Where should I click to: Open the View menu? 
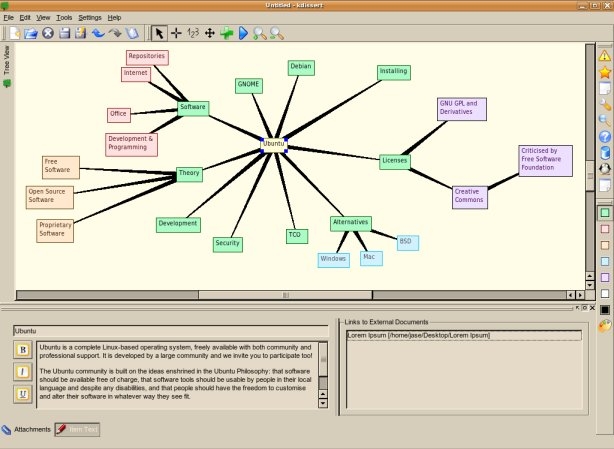pos(43,18)
